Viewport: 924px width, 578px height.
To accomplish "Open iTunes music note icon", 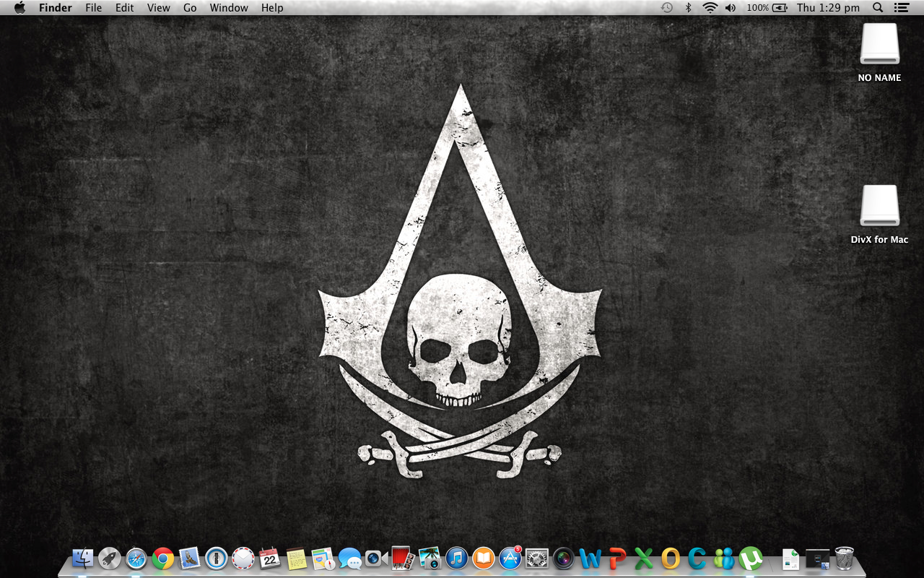I will tap(456, 558).
